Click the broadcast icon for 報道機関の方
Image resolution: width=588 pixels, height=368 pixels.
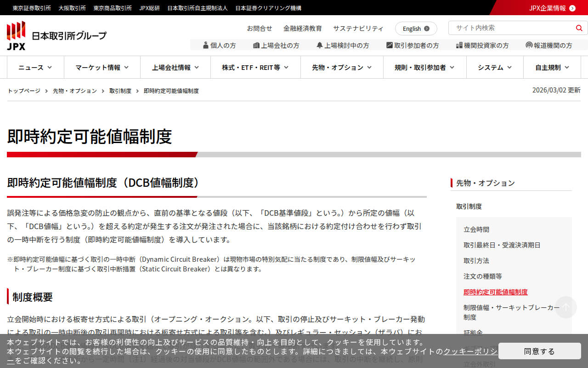coord(529,45)
